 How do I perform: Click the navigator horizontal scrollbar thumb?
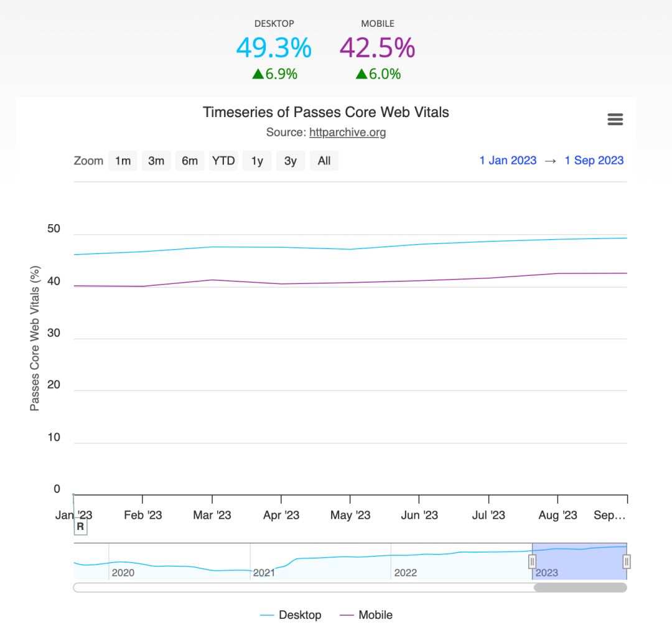(581, 588)
